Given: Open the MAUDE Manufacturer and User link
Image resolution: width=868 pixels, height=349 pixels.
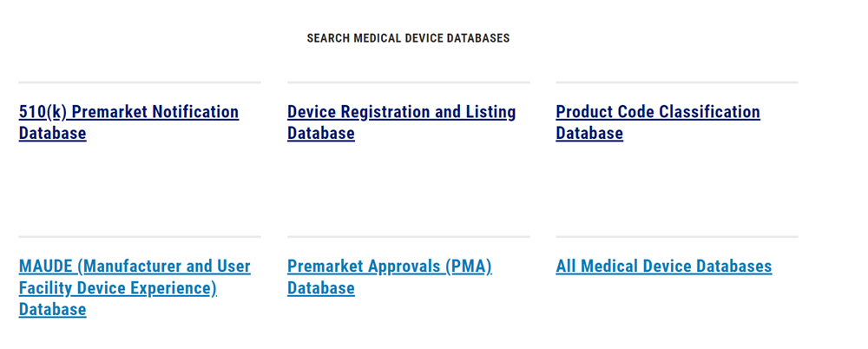Looking at the screenshot, I should click(135, 288).
